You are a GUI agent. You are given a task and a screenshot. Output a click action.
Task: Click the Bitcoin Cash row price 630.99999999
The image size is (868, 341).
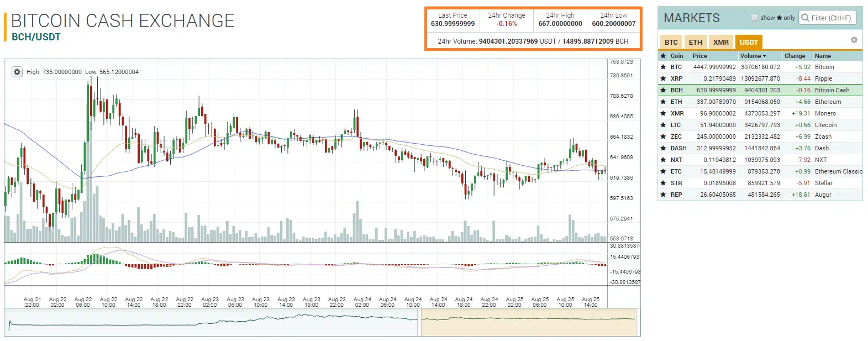click(x=716, y=90)
